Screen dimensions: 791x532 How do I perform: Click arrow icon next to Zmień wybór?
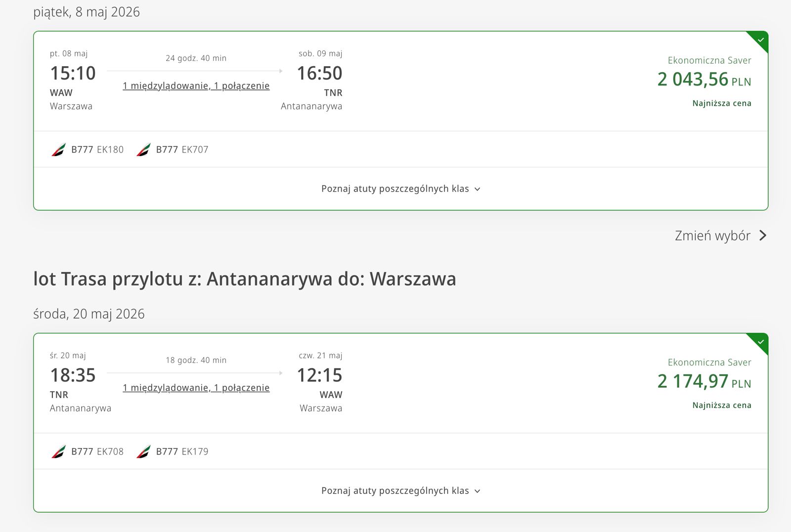coord(763,236)
